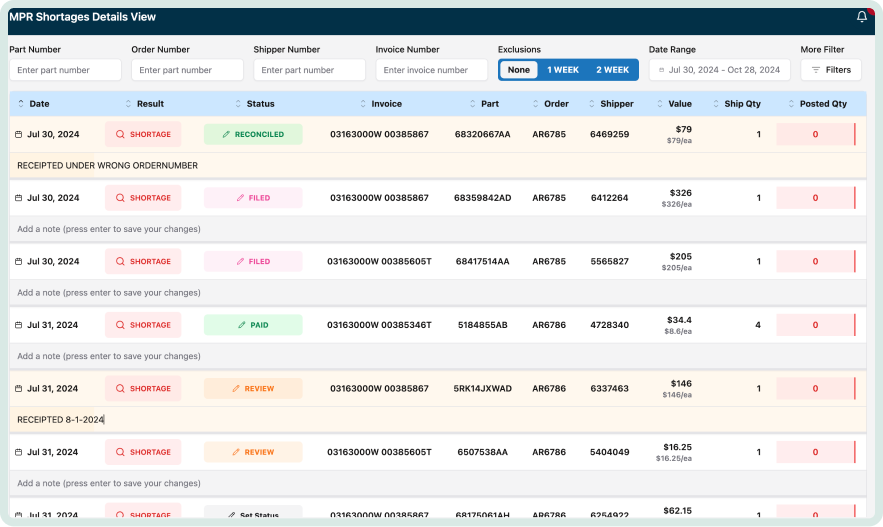The image size is (883, 527).
Task: Click Posted Qty cell for part 68320667AA
Action: pos(815,134)
